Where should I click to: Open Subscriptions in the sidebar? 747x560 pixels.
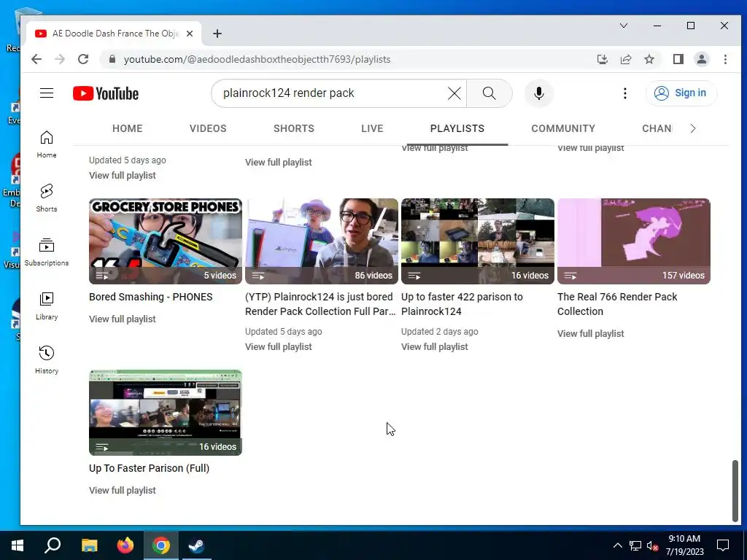coord(47,252)
